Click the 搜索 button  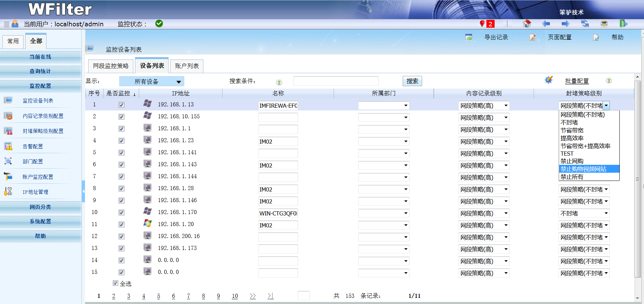[412, 81]
